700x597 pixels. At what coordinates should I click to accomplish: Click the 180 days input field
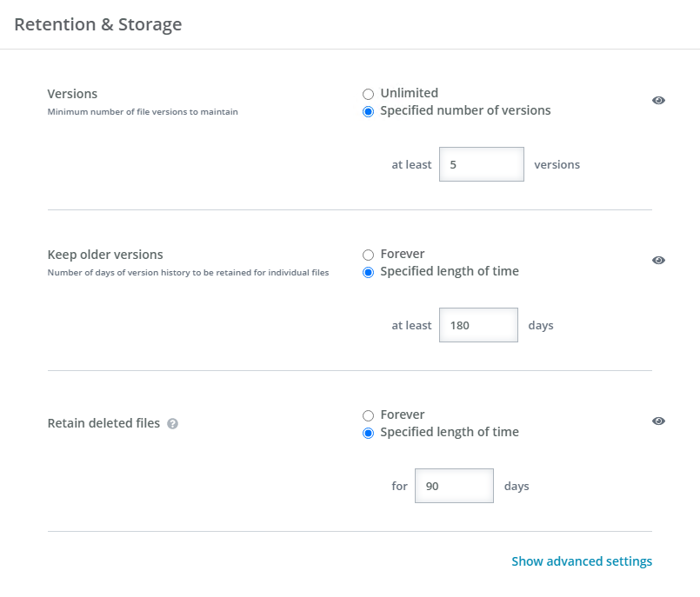tap(478, 325)
